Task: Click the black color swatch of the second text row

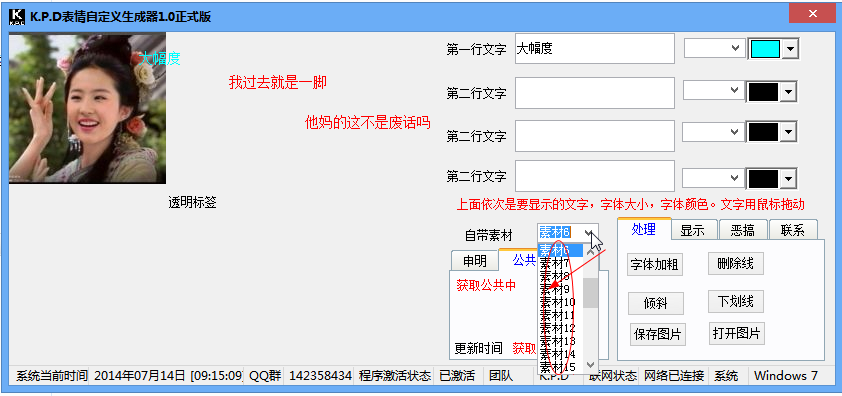Action: (x=764, y=92)
